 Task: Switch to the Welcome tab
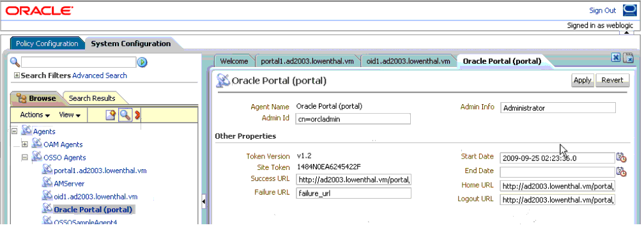coord(234,61)
